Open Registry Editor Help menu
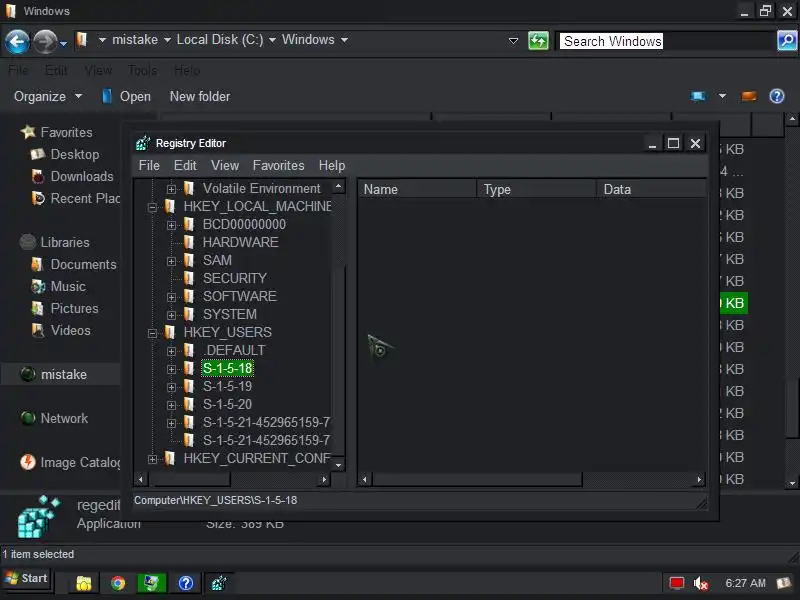The image size is (800, 600). coord(332,165)
